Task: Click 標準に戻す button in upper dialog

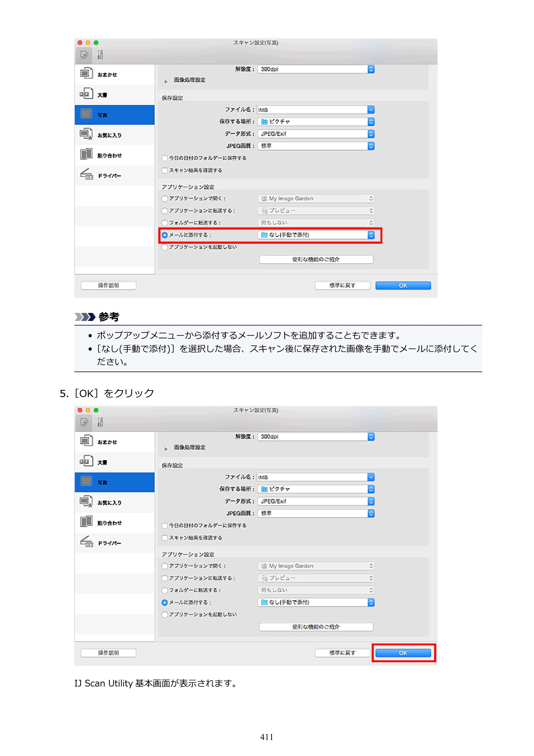Action: click(x=343, y=285)
